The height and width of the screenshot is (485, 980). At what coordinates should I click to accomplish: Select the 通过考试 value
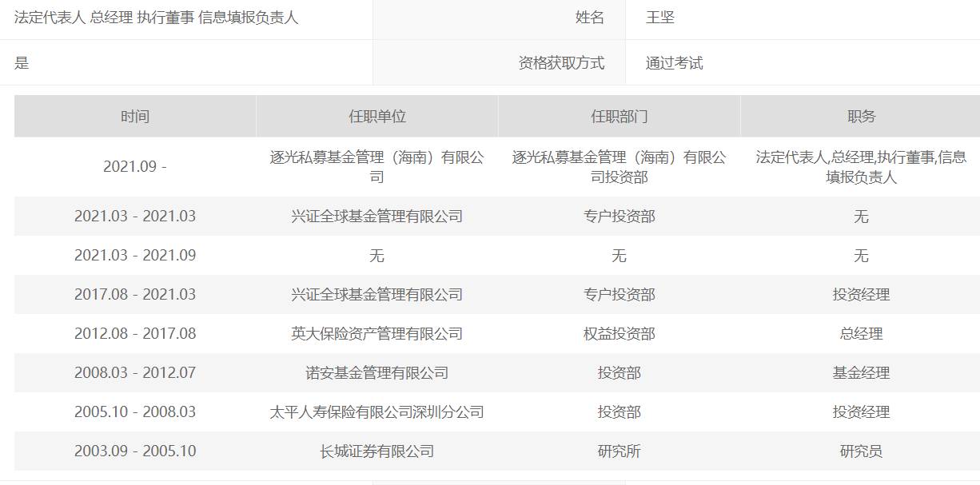675,63
